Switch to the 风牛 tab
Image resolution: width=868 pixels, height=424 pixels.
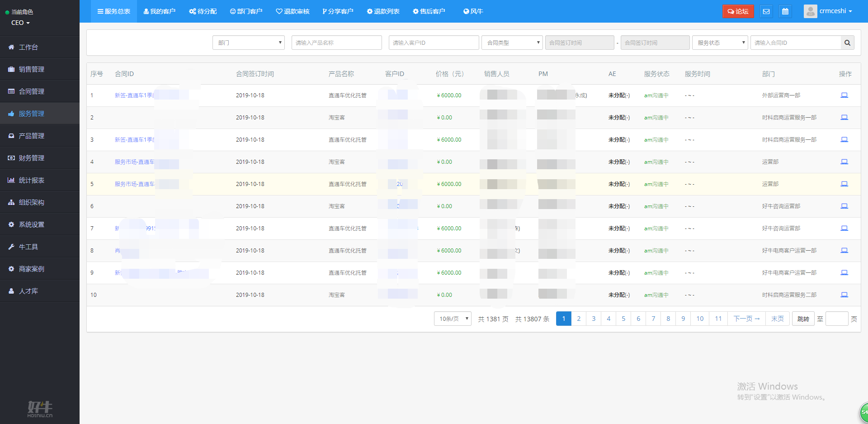click(473, 11)
